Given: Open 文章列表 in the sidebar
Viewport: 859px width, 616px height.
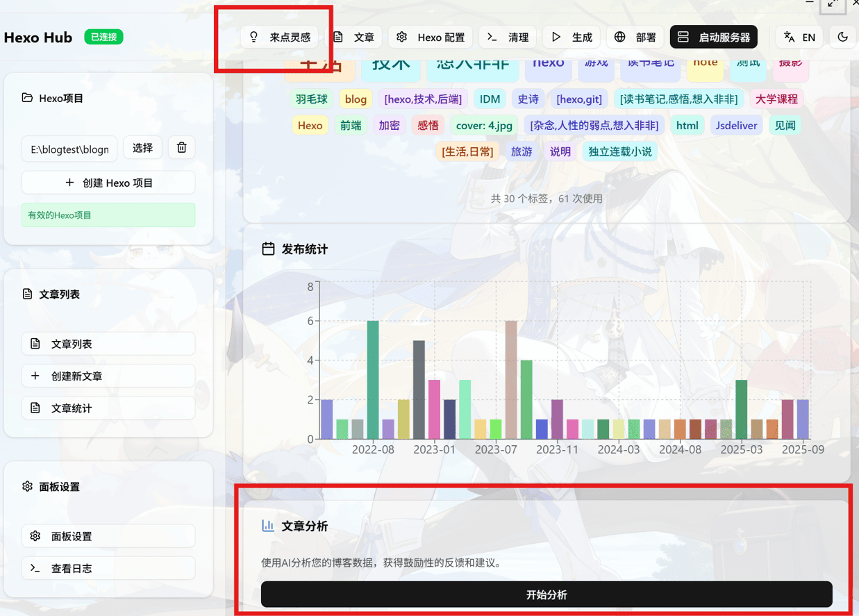Looking at the screenshot, I should tap(108, 344).
